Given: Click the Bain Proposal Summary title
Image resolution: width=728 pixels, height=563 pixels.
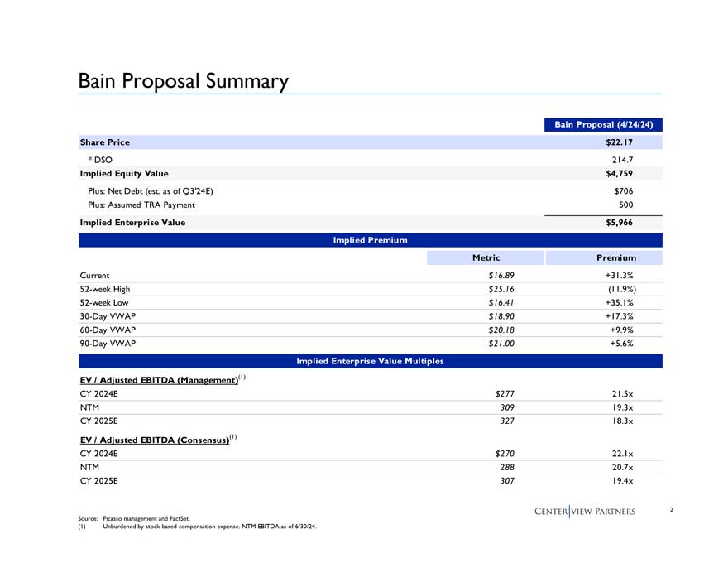Looking at the screenshot, I should pos(183,81).
